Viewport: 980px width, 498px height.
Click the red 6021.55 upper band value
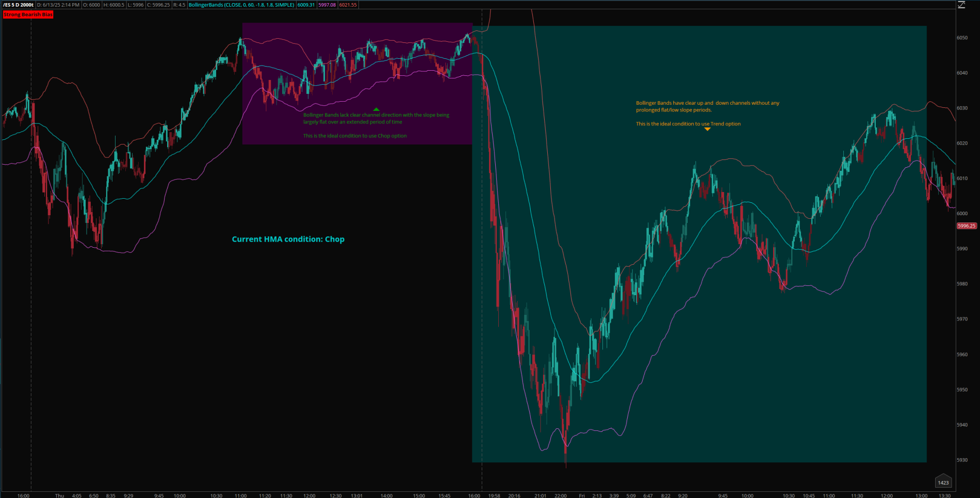pyautogui.click(x=348, y=5)
